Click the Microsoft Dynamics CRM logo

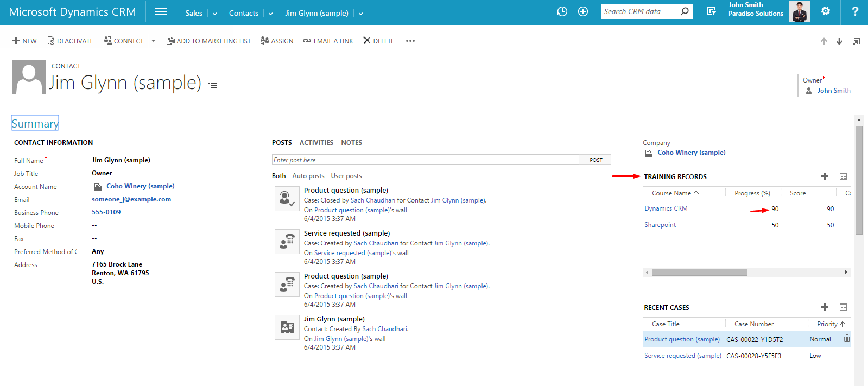[x=72, y=12]
